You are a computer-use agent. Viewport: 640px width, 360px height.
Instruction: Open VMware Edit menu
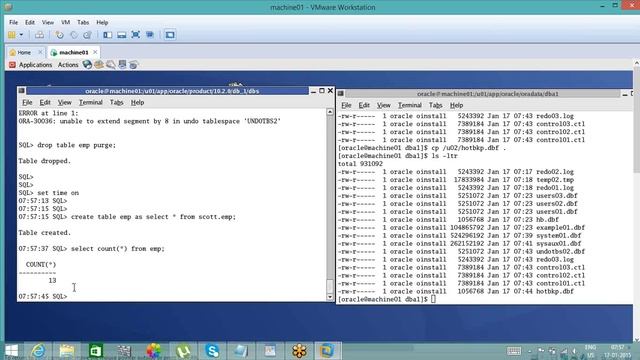[x=30, y=22]
